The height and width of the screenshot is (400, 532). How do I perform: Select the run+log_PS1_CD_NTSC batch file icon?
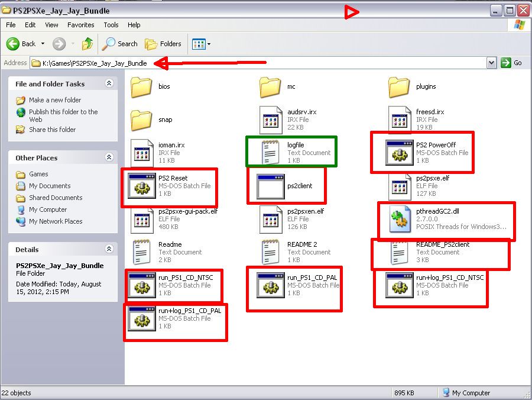pyautogui.click(x=400, y=285)
